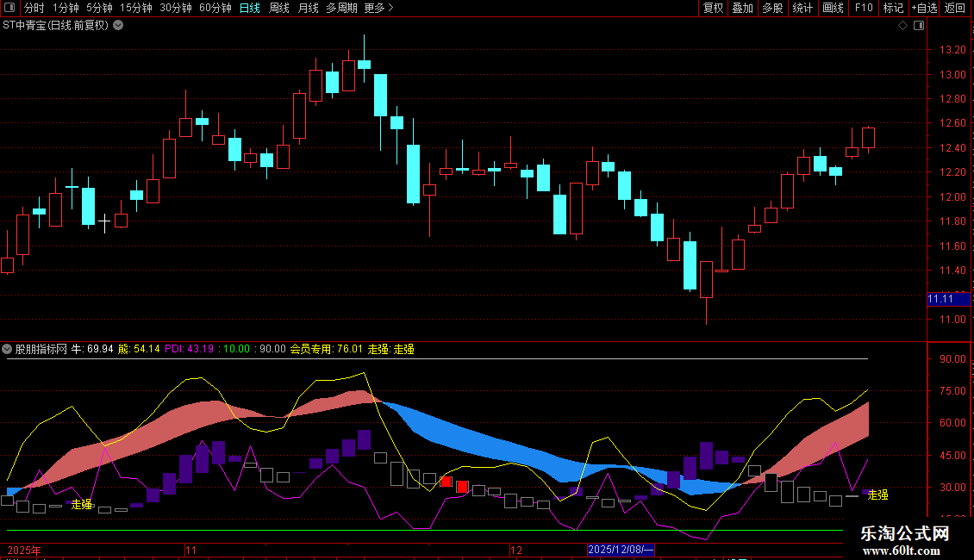
Task: Switch to 月线 monthly chart
Action: [308, 8]
